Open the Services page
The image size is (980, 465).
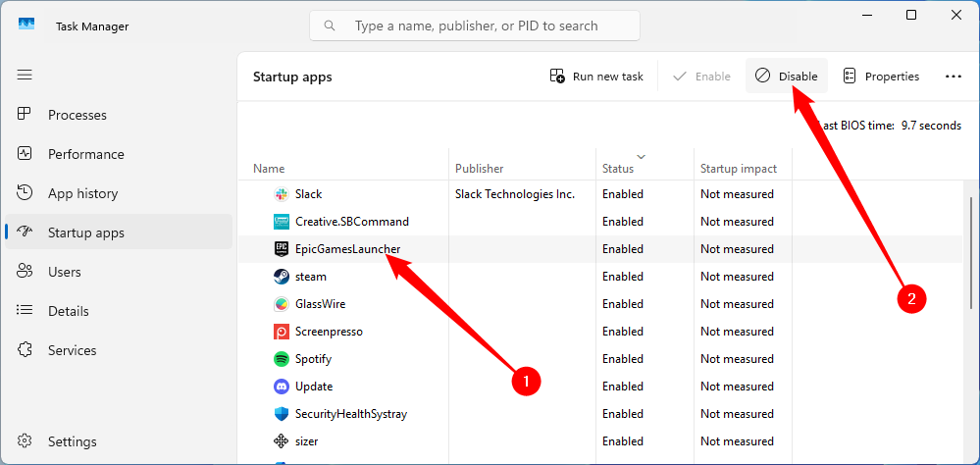pos(119,350)
